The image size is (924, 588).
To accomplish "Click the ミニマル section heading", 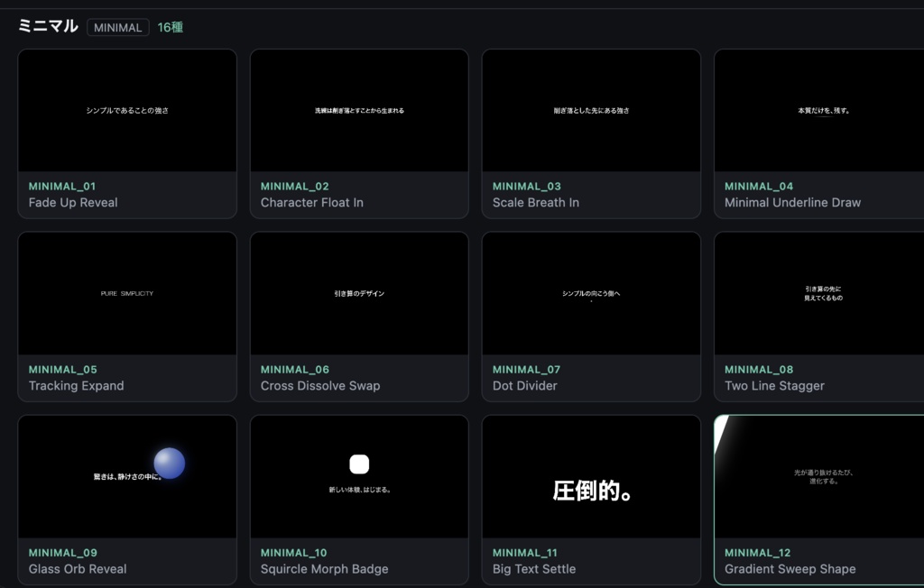I will pos(49,26).
